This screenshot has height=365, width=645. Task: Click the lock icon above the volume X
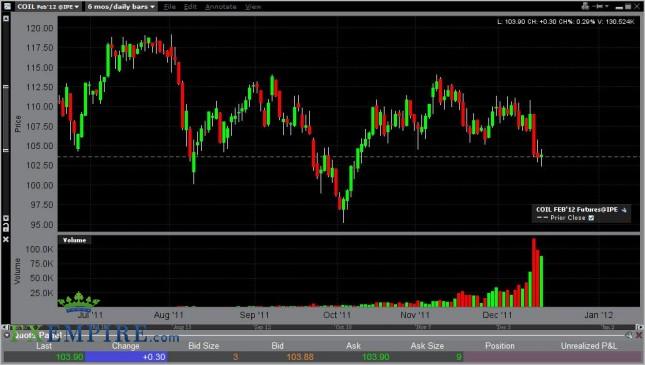[x=6, y=228]
